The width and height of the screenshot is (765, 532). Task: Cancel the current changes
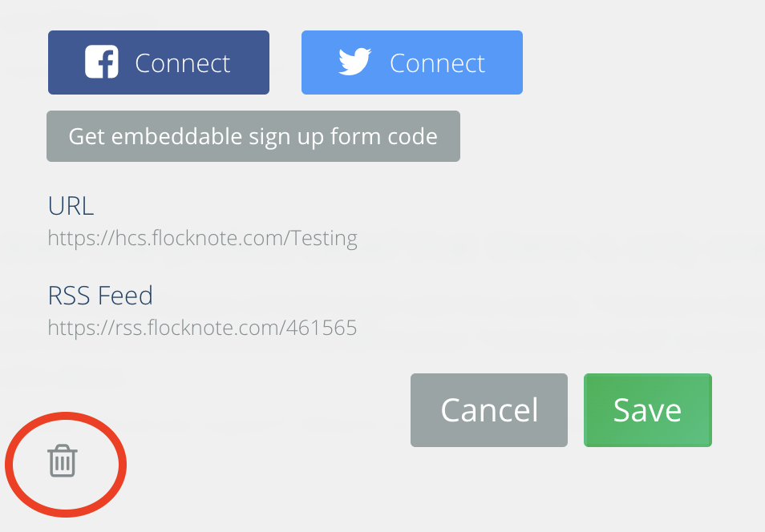pyautogui.click(x=488, y=409)
